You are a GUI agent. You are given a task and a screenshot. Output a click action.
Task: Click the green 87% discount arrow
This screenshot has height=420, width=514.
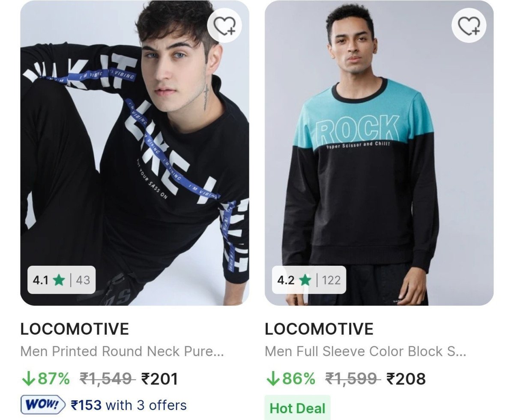point(27,378)
